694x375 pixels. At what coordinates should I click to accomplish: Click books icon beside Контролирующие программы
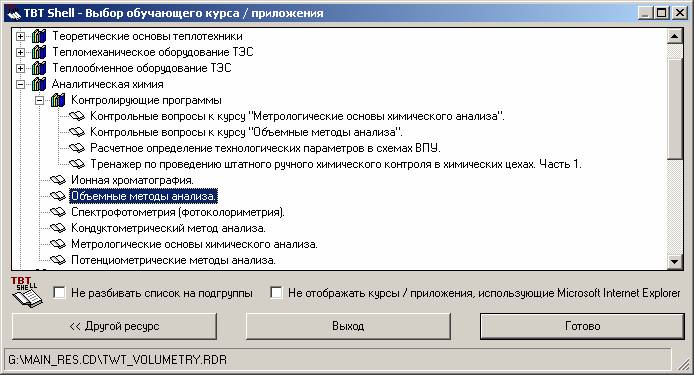pos(58,100)
